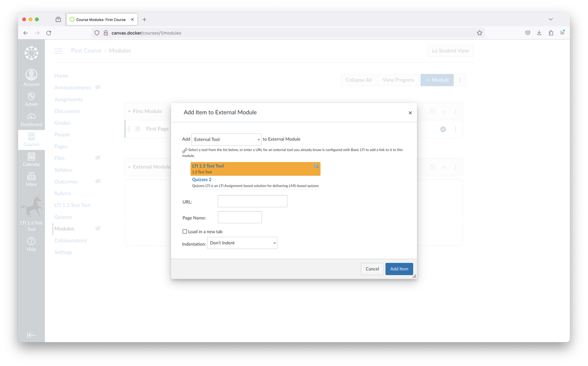This screenshot has width=588, height=366.
Task: Open the External Tool type dropdown
Action: tap(226, 139)
